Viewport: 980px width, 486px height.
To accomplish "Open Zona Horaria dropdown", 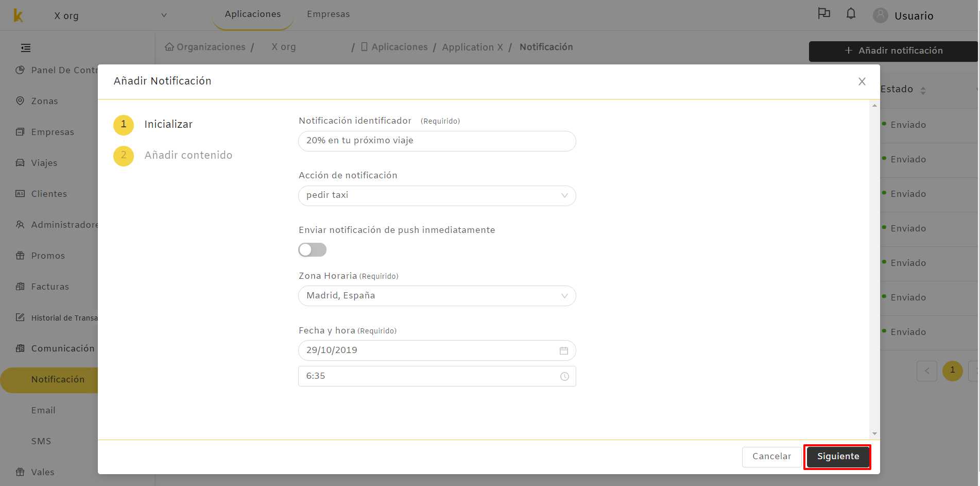I will [437, 296].
